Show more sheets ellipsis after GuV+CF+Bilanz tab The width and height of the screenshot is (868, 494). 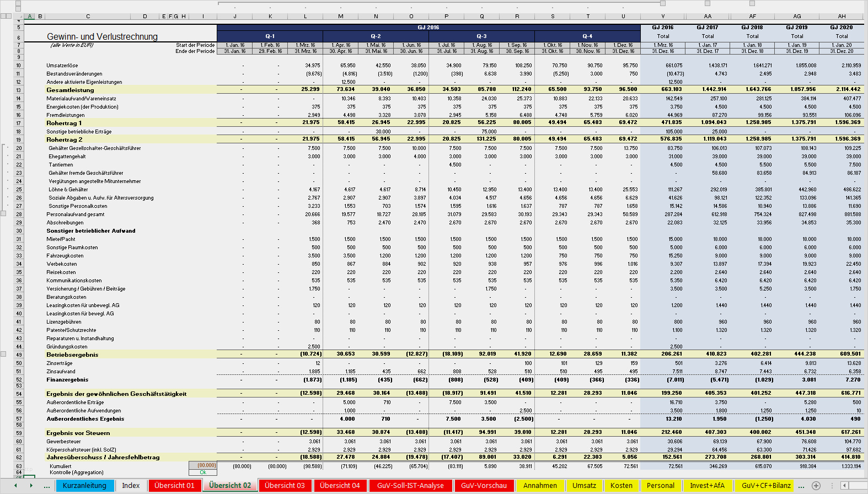pos(801,486)
